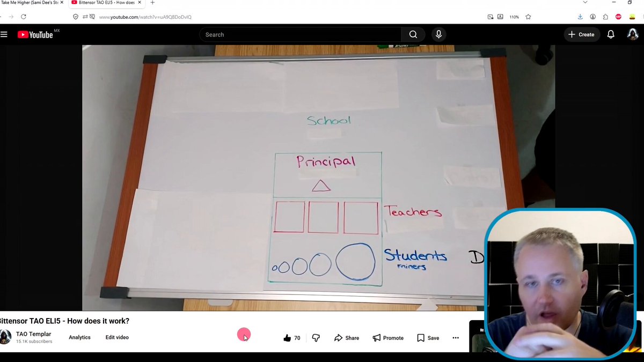The width and height of the screenshot is (644, 362).
Task: Save the video to a playlist
Action: 428,338
